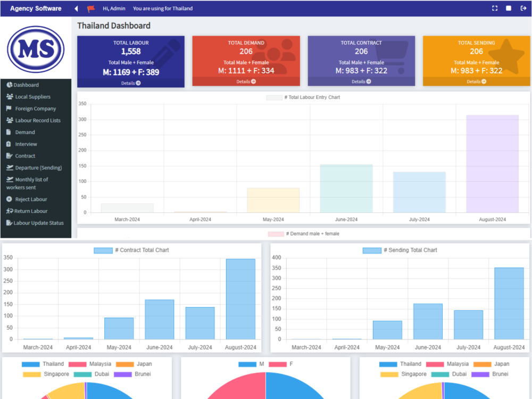Viewport: 532px width, 399px height.
Task: Click the Hi, Admin greeting
Action: [114, 9]
